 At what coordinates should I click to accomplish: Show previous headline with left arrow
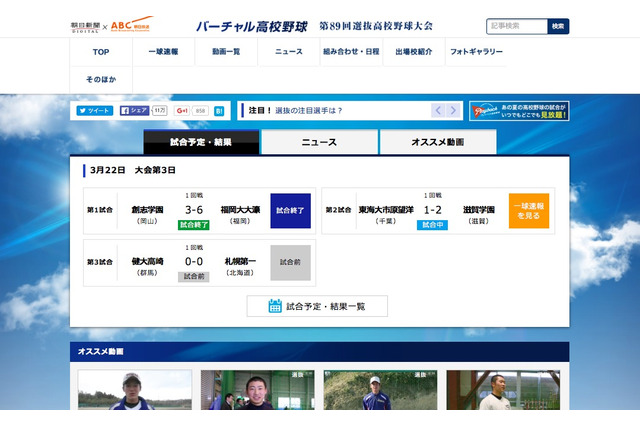click(x=438, y=110)
